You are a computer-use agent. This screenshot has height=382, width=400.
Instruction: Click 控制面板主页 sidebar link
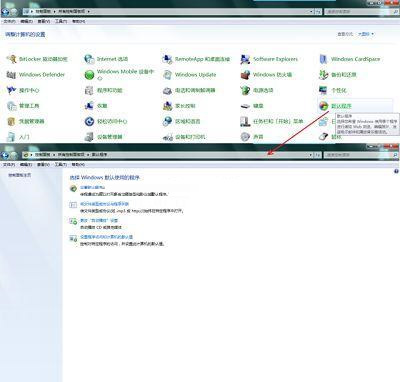(x=20, y=175)
